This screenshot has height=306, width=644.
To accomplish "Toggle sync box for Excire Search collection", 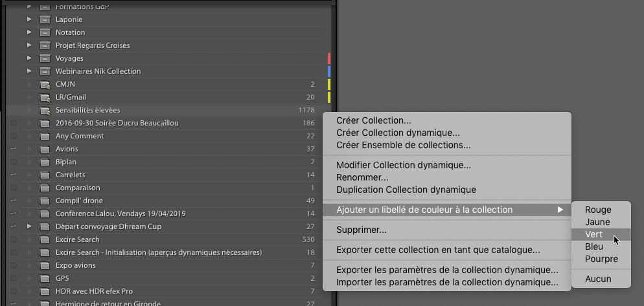I will (x=14, y=239).
